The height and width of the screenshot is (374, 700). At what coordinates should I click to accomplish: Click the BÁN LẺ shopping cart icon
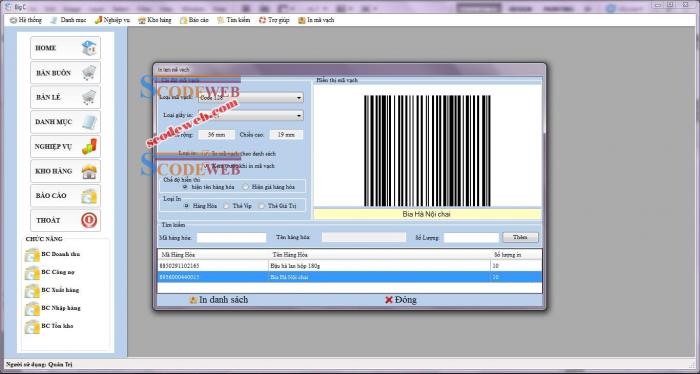(x=89, y=97)
